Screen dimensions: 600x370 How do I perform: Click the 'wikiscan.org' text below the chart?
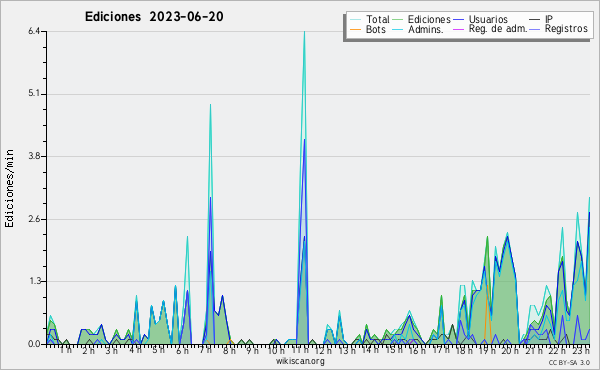(300, 361)
